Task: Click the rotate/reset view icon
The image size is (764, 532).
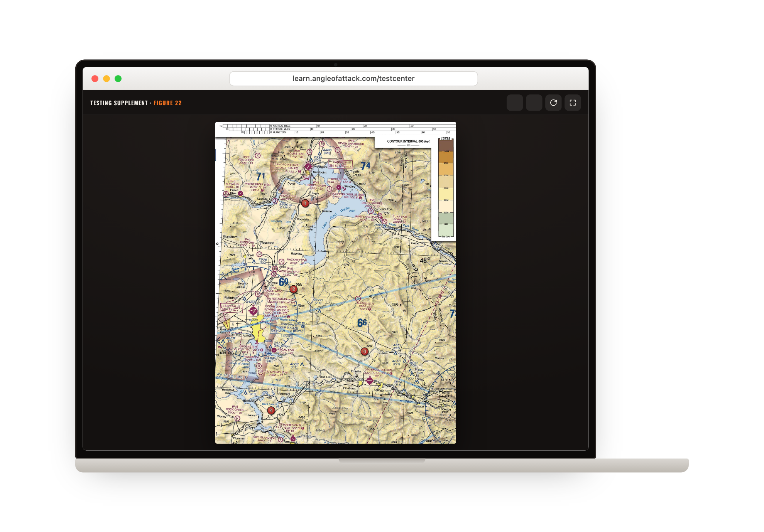Action: click(x=553, y=103)
